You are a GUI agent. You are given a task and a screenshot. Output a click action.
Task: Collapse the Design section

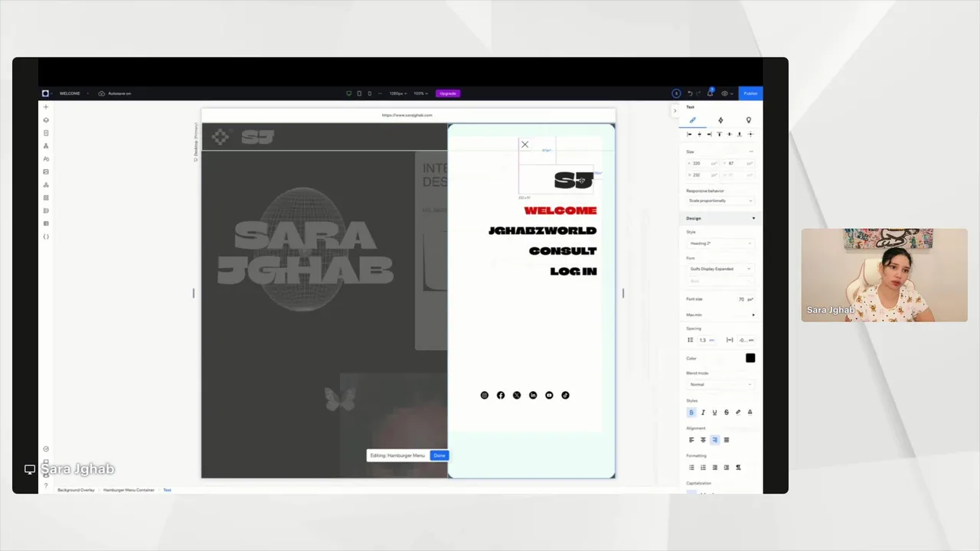coord(753,218)
